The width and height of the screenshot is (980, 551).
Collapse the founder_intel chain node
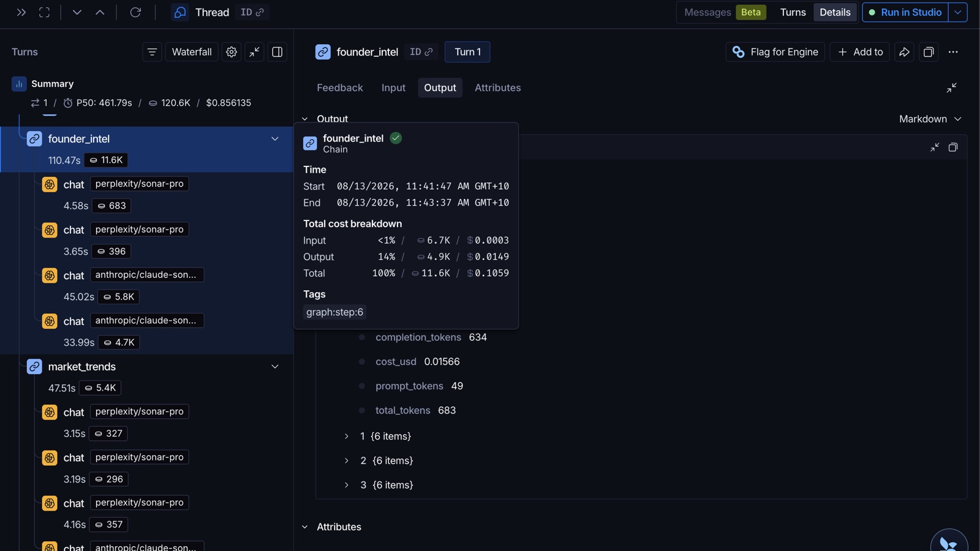tap(275, 139)
